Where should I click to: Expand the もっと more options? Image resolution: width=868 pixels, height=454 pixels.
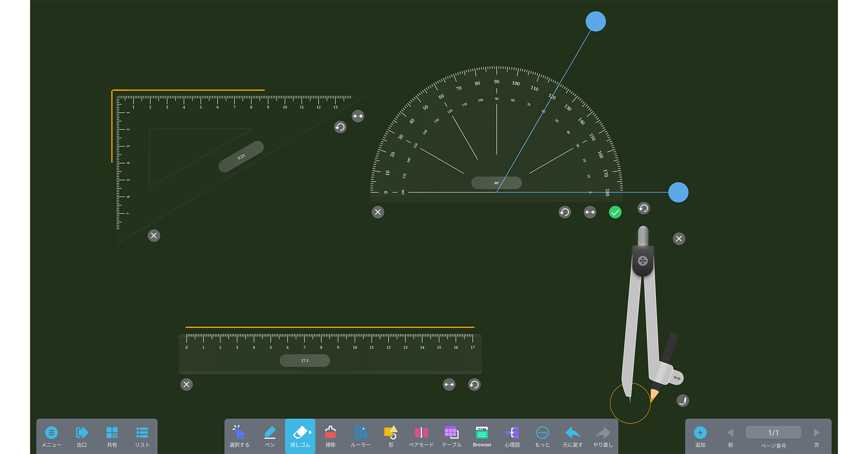point(542,436)
